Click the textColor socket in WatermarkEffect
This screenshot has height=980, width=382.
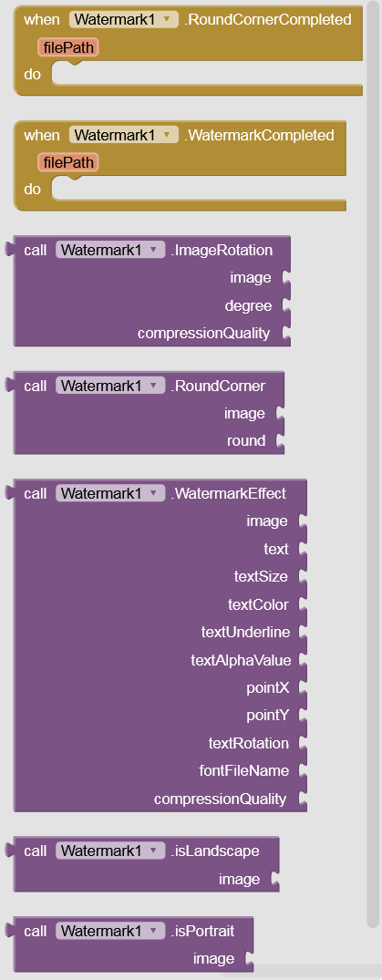(304, 604)
